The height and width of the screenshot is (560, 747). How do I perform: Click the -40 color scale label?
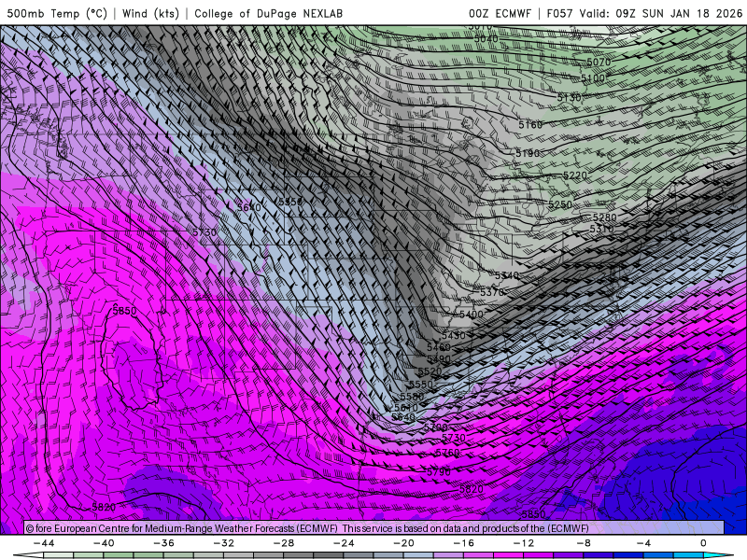point(104,543)
